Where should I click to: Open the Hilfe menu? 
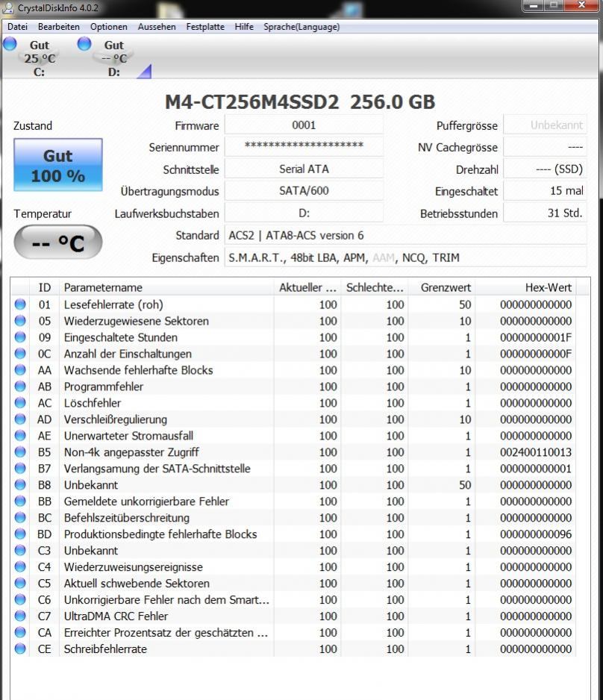pyautogui.click(x=244, y=27)
